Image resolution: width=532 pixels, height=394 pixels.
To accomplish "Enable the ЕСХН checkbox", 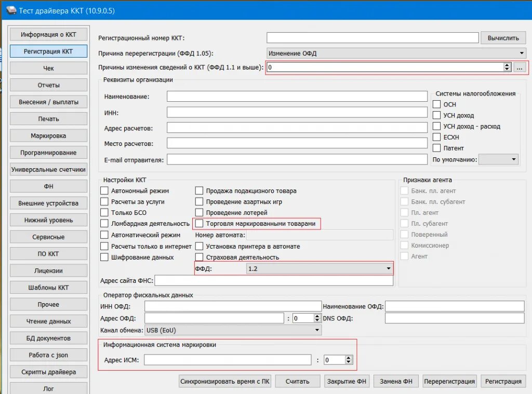I will pyautogui.click(x=436, y=137).
